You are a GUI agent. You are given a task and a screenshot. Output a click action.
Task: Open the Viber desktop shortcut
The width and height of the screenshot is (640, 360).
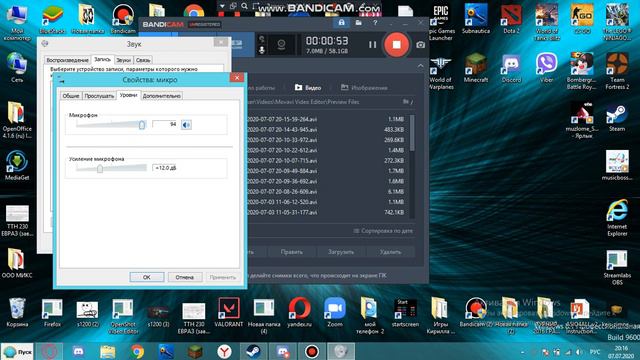click(547, 69)
